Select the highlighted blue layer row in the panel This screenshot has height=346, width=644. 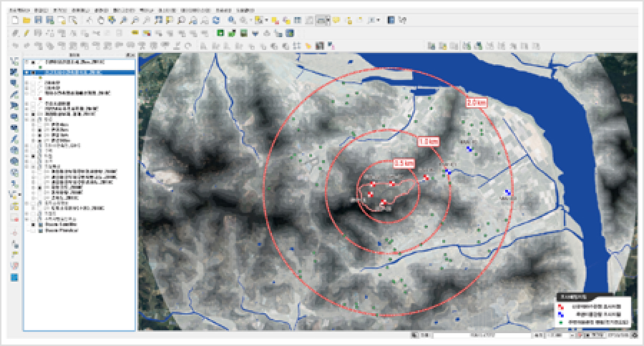coord(79,72)
